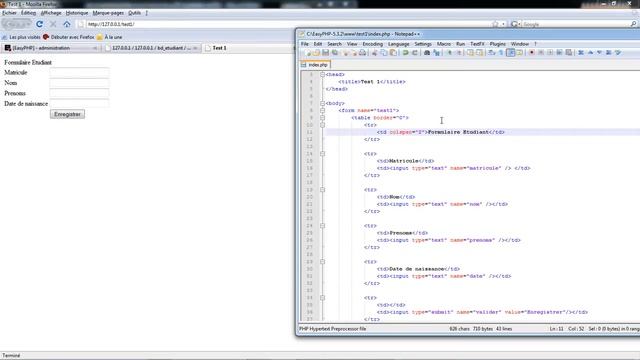Viewport: 640px width, 360px height.
Task: Collapse the head tag fold on line 3
Action: pos(322,74)
